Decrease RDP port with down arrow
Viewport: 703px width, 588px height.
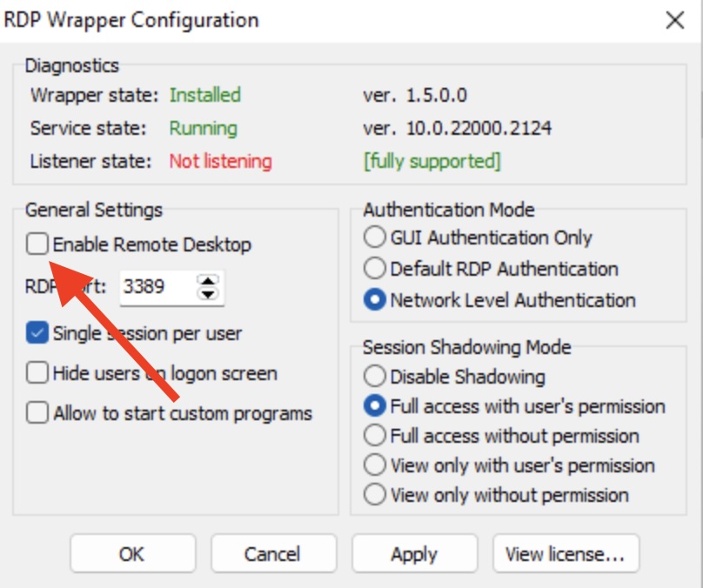208,294
